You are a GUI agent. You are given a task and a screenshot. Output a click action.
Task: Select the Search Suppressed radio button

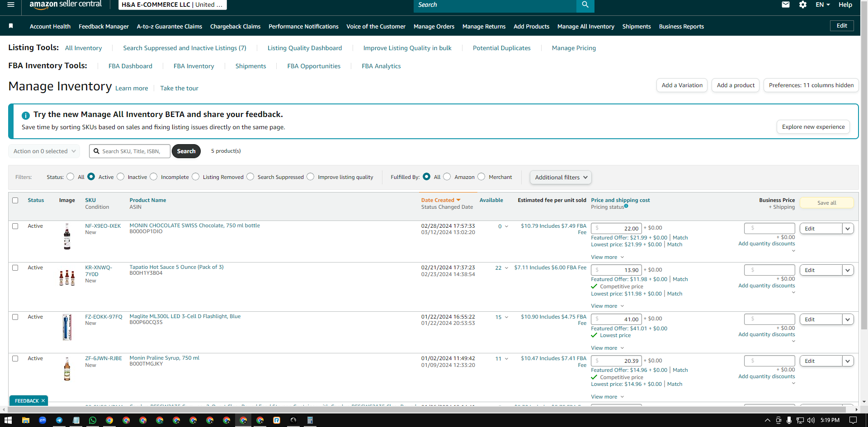coord(250,177)
